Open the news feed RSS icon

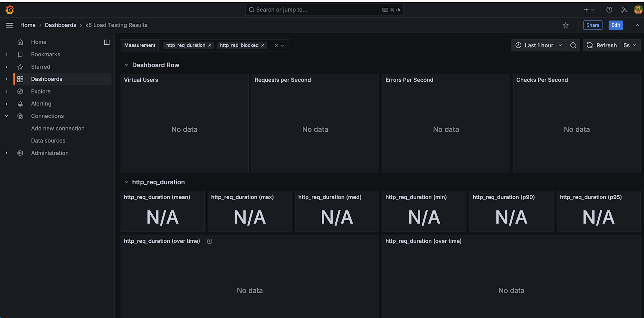pyautogui.click(x=624, y=10)
